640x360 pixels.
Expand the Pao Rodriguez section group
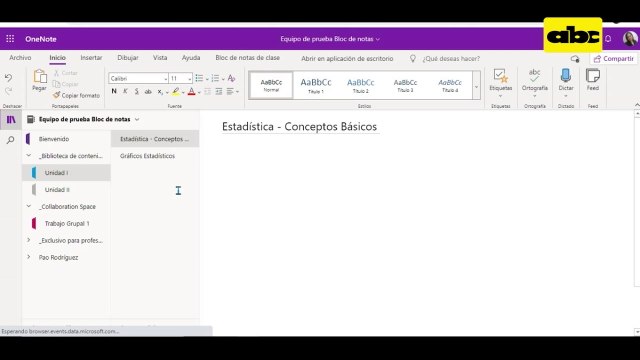coord(29,257)
